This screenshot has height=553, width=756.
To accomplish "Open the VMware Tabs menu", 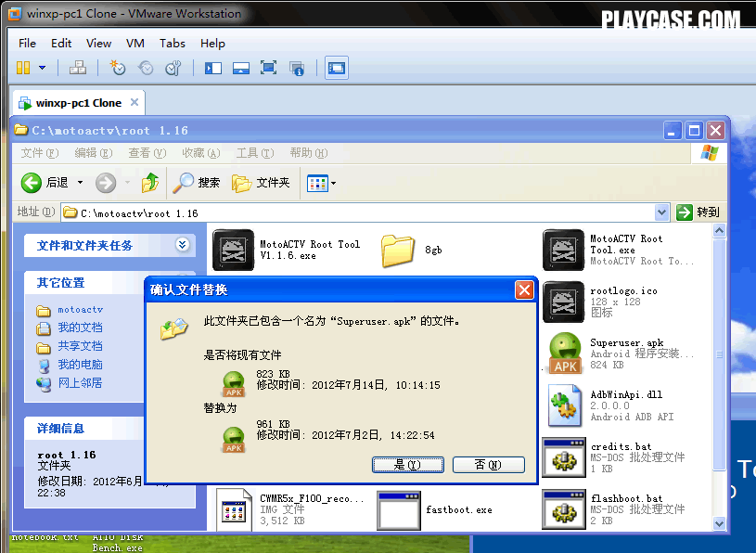I will click(173, 44).
